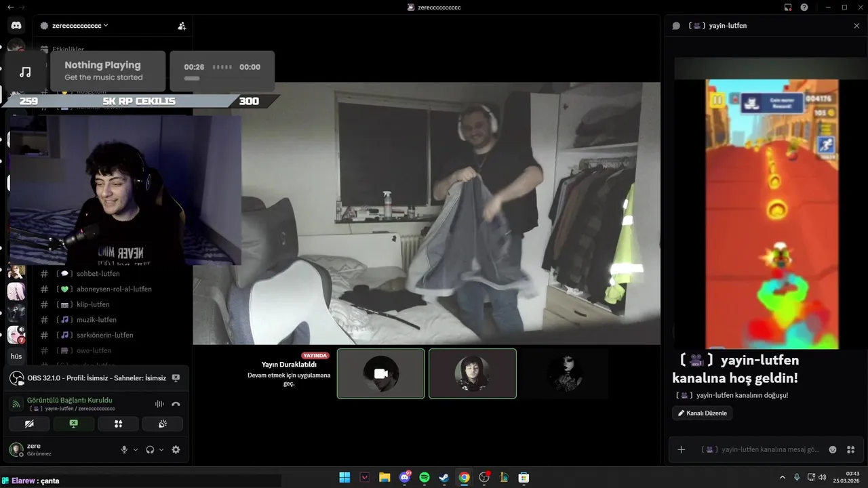This screenshot has height=488, width=868.
Task: Select the dark avatar participant tile
Action: [564, 373]
